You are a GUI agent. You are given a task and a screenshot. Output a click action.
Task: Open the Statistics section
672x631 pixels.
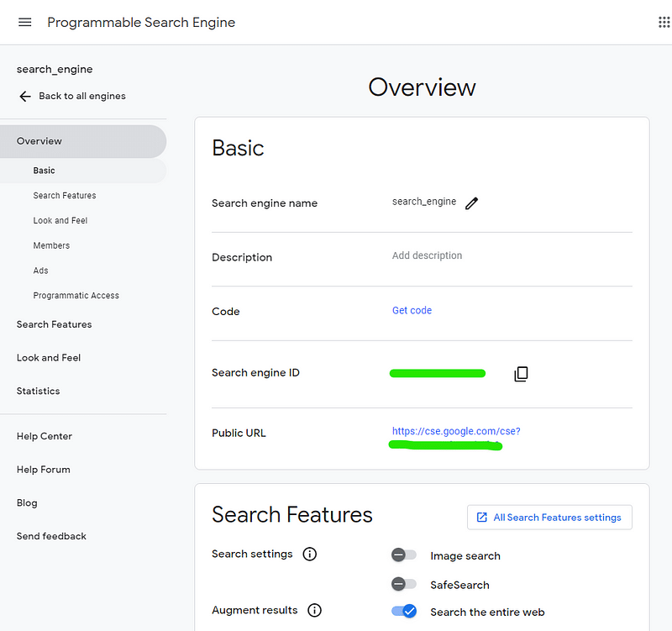click(x=39, y=391)
